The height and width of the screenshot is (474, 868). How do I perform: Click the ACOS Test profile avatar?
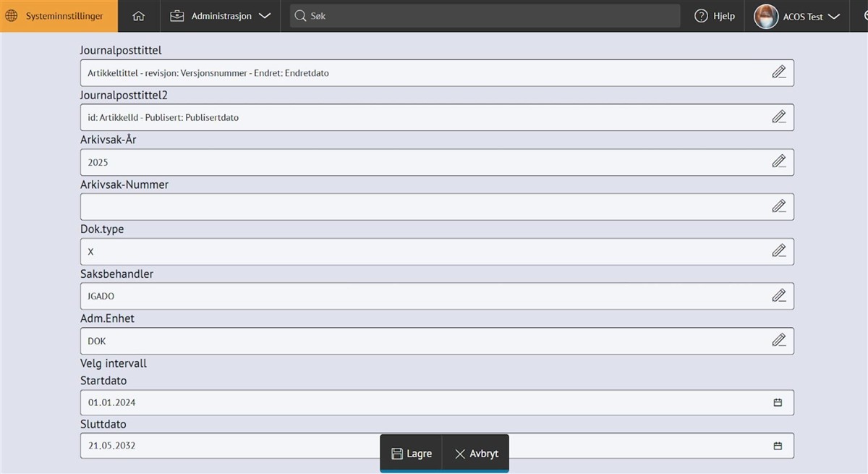(766, 17)
